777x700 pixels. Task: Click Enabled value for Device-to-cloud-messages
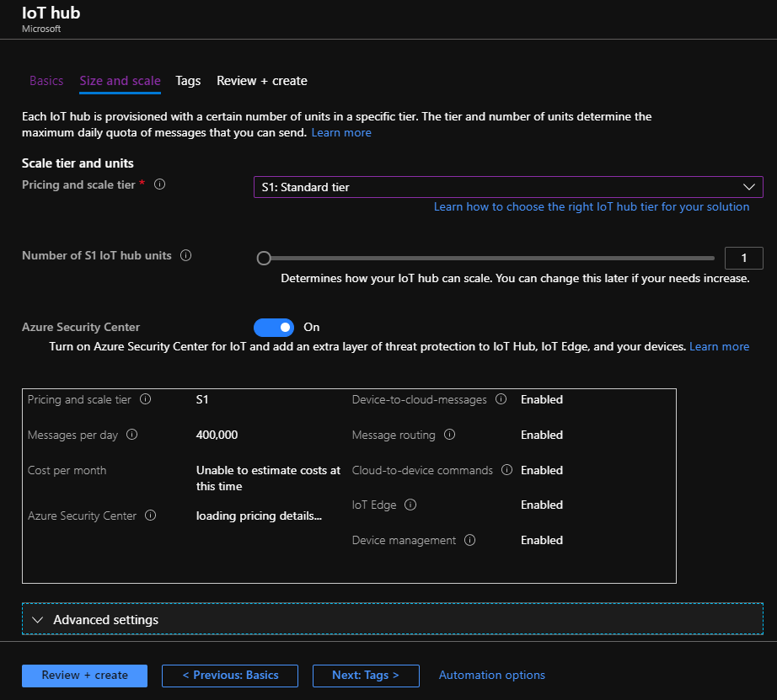click(542, 399)
